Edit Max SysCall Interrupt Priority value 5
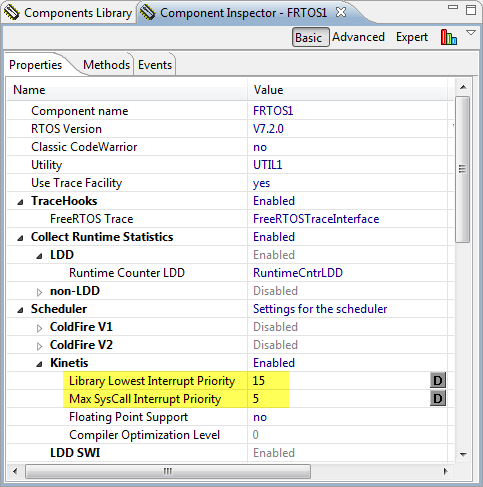Viewport: 483px width, 487px height. (255, 399)
